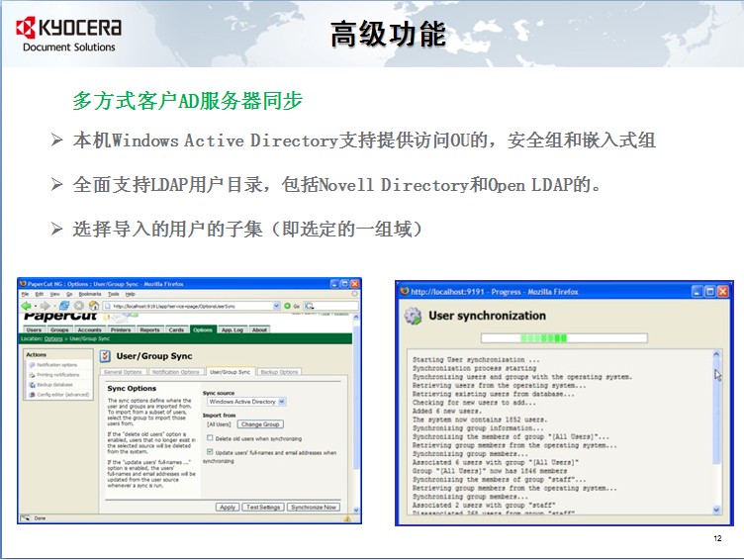This screenshot has width=744, height=560.
Task: Expand the address bar URL history dropdown
Action: [x=276, y=306]
